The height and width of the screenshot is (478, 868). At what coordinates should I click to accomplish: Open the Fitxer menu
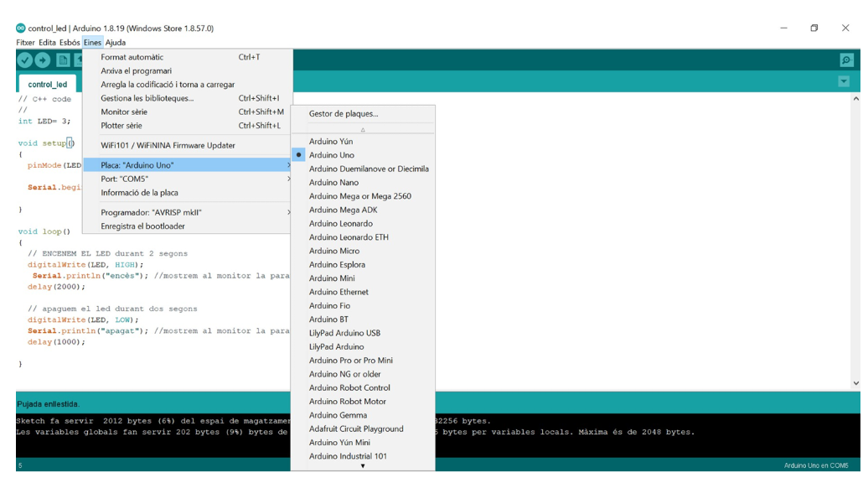25,43
